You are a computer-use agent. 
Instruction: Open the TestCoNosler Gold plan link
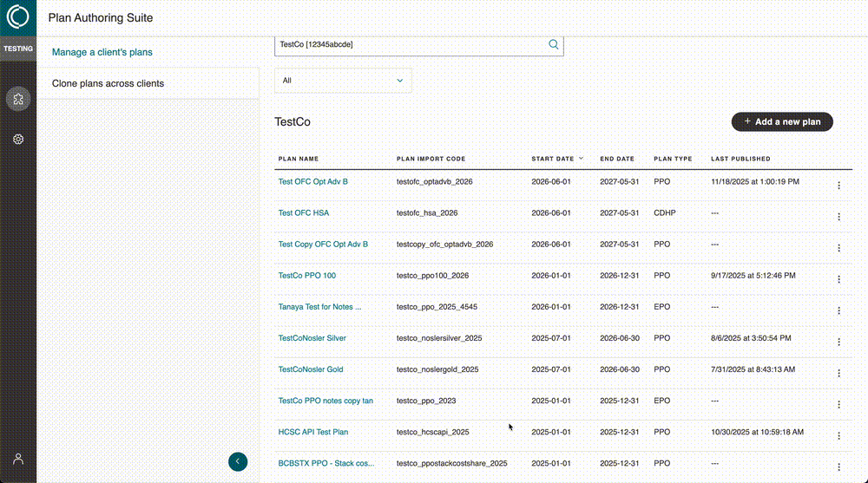pos(311,369)
